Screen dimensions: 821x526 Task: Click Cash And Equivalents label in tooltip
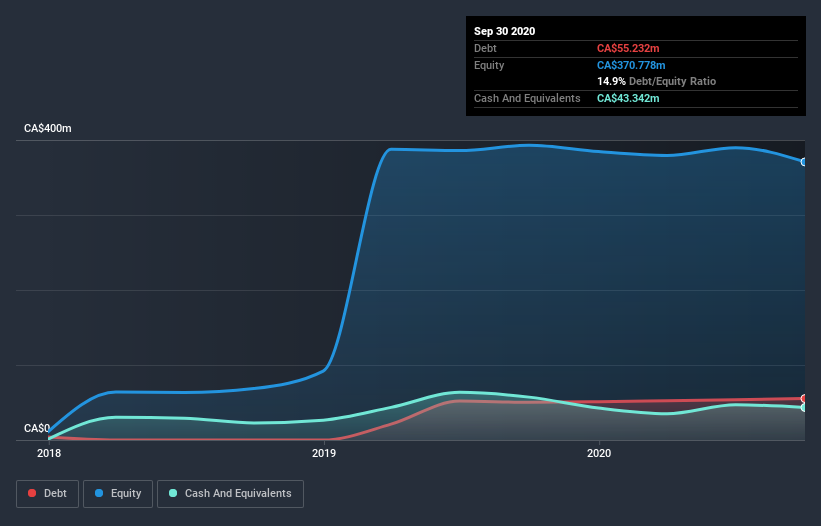[527, 98]
